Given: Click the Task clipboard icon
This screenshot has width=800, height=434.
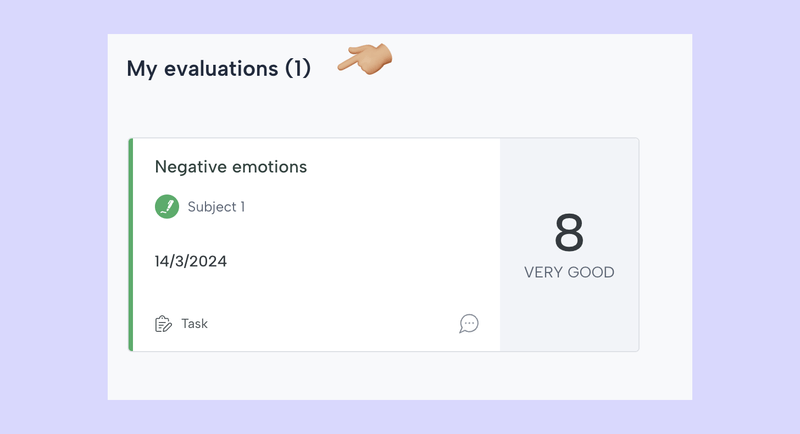Looking at the screenshot, I should 163,323.
